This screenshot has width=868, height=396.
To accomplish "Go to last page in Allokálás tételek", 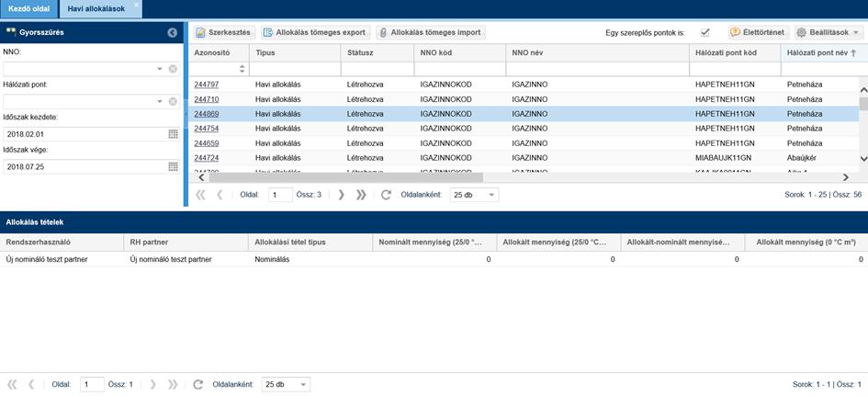I will (x=173, y=384).
